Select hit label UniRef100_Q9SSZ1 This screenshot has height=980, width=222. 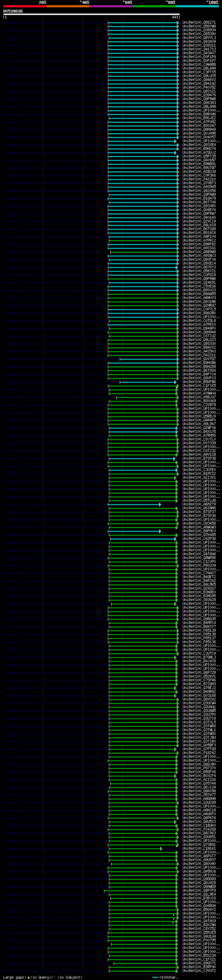(199, 91)
